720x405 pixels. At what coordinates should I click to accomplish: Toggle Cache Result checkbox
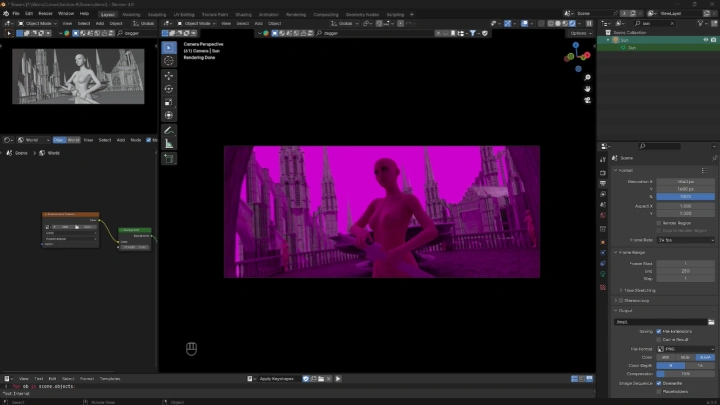pyautogui.click(x=659, y=340)
